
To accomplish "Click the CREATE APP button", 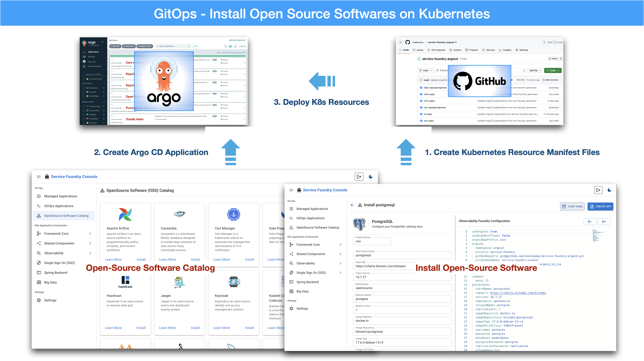I will [600, 207].
